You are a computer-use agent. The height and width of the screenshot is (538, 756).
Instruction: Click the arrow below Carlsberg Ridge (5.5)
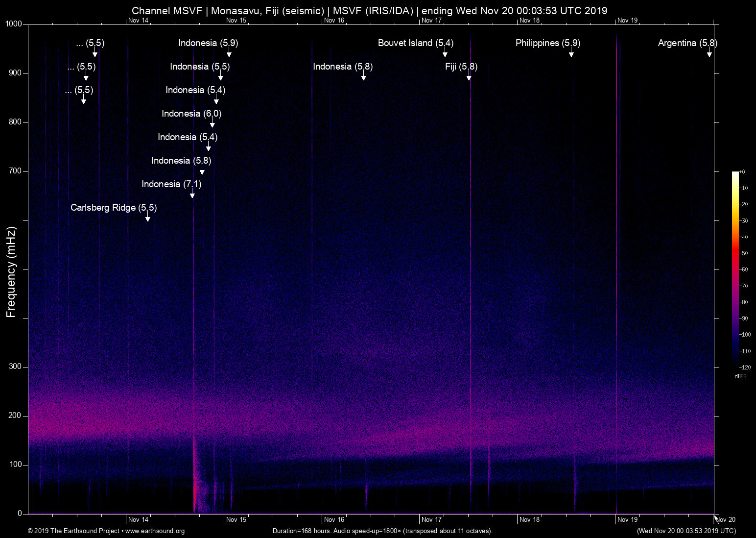(148, 218)
